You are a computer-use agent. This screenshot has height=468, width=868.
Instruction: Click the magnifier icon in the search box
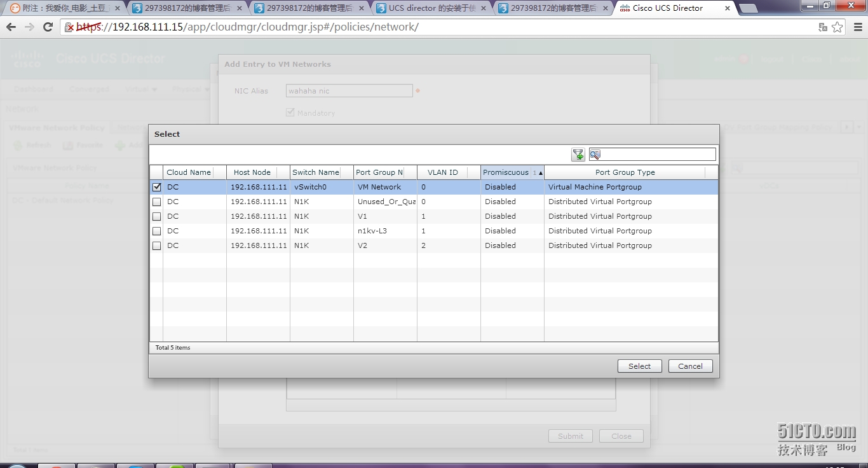coord(595,155)
